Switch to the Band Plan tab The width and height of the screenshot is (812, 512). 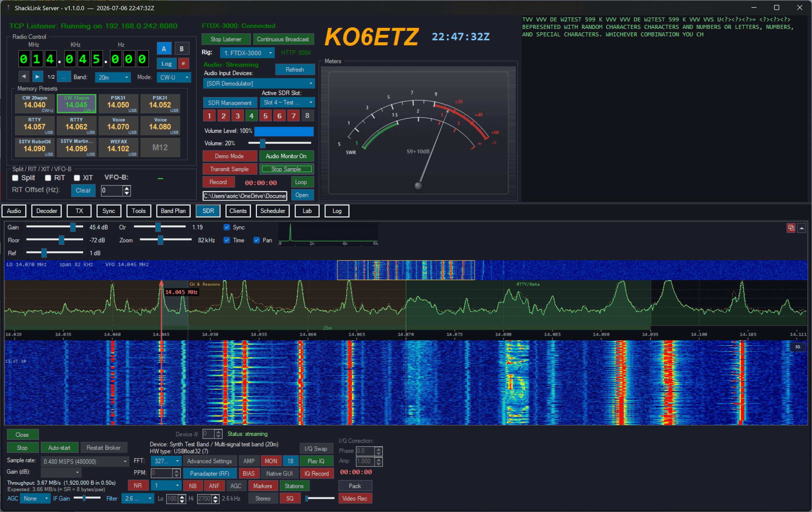pos(173,211)
